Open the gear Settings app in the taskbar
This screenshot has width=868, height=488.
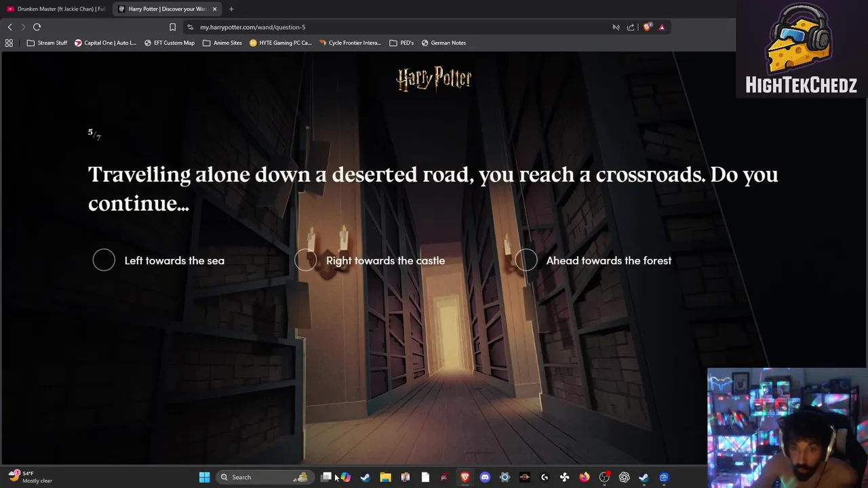click(x=505, y=477)
